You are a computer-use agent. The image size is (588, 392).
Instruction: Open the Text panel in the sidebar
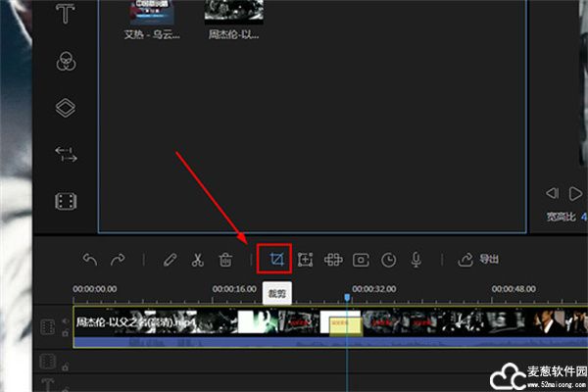[66, 14]
